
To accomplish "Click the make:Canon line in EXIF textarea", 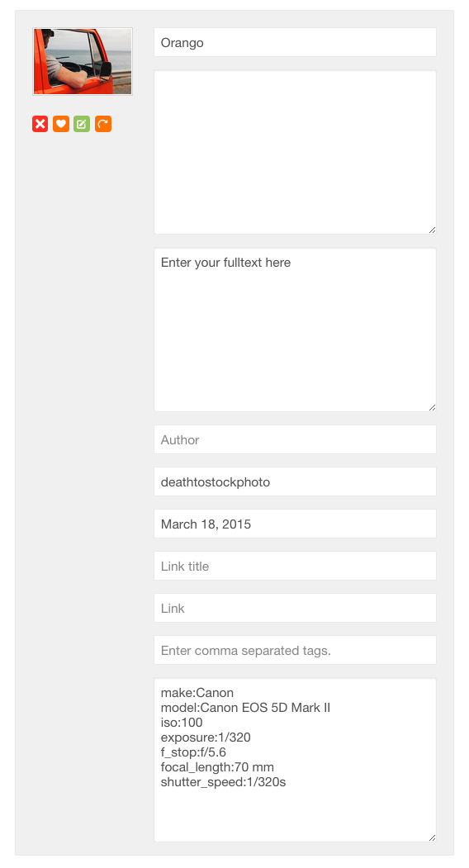I will (197, 693).
